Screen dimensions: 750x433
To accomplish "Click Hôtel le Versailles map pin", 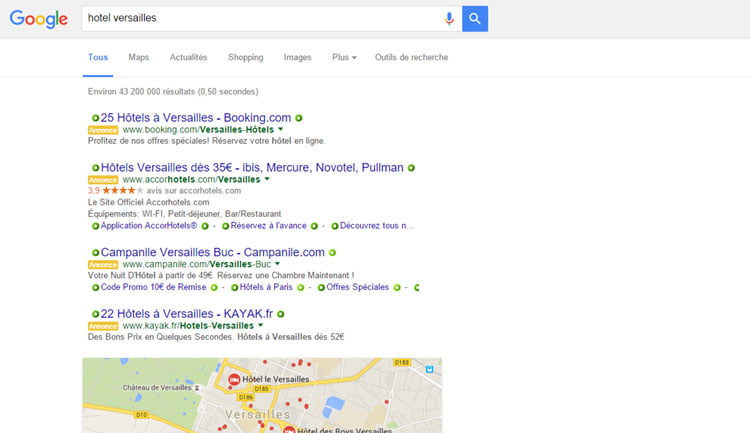I will tap(234, 380).
